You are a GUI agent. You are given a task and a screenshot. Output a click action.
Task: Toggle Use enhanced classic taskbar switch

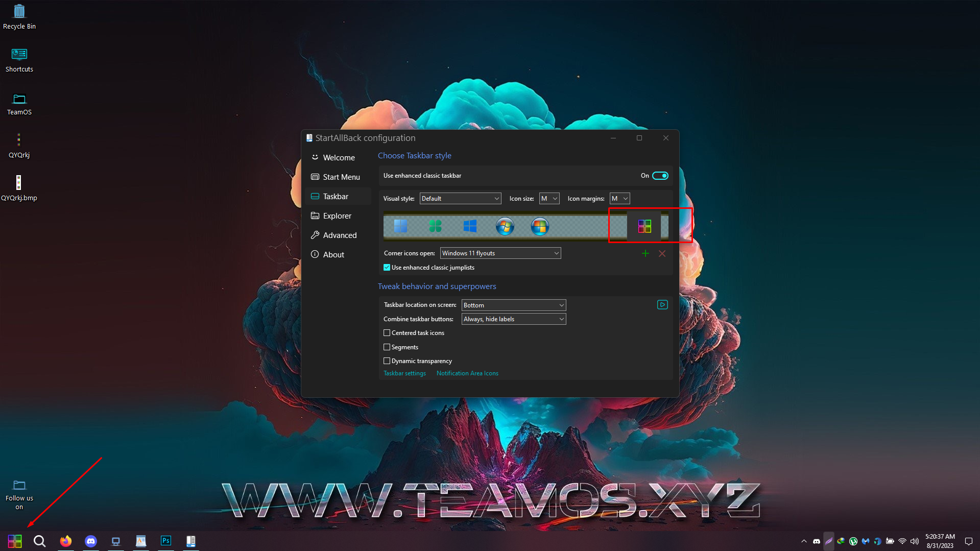(x=660, y=176)
